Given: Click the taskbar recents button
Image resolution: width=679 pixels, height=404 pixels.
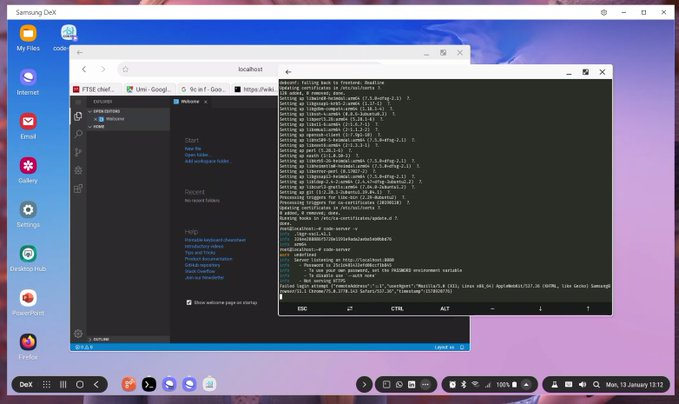Looking at the screenshot, I should (63, 385).
